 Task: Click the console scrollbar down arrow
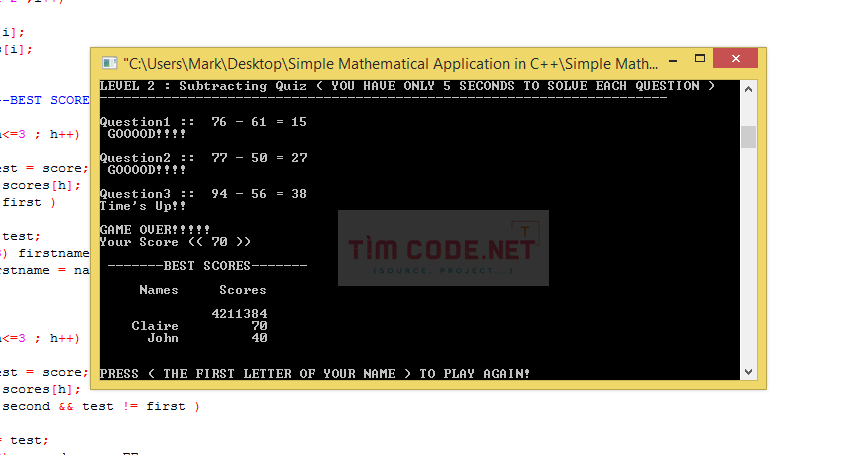[x=748, y=372]
